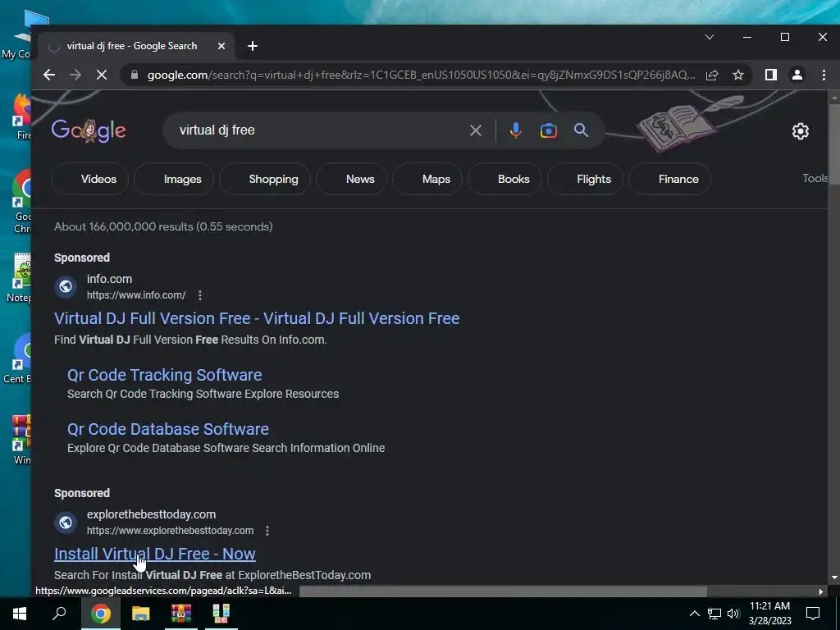Switch to News results
840x630 pixels.
pos(352,179)
